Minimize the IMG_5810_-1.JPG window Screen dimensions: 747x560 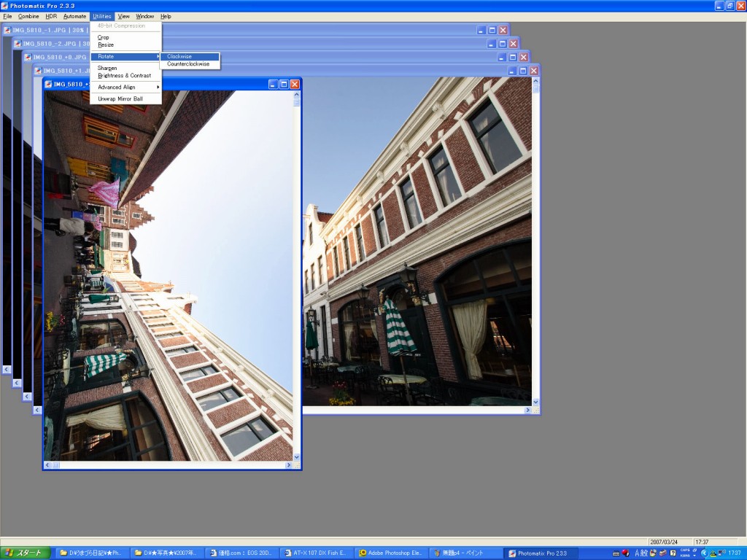click(481, 30)
